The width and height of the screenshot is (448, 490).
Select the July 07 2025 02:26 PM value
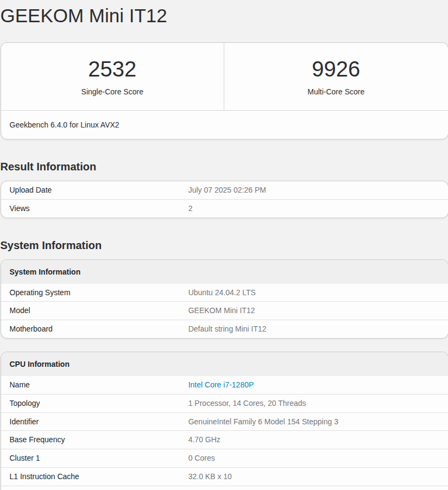[227, 190]
